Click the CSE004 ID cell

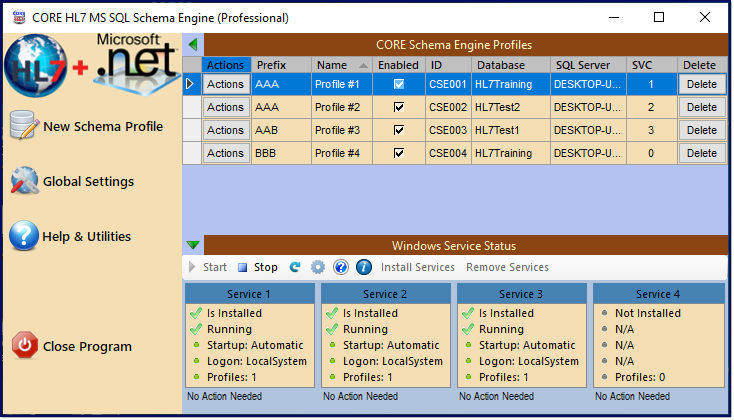click(448, 153)
